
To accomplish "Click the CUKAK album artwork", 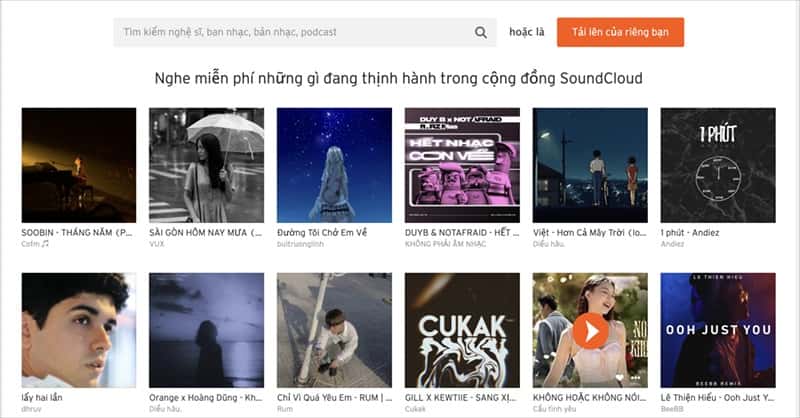I will pyautogui.click(x=462, y=330).
